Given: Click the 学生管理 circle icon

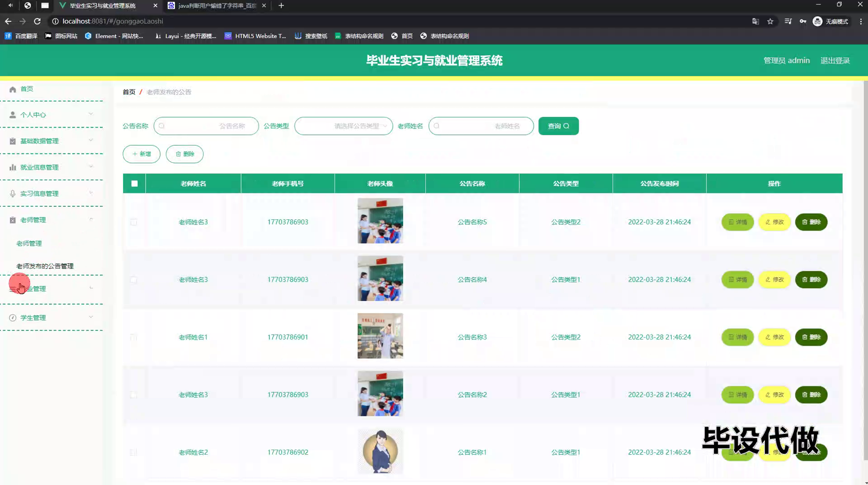Looking at the screenshot, I should (13, 318).
